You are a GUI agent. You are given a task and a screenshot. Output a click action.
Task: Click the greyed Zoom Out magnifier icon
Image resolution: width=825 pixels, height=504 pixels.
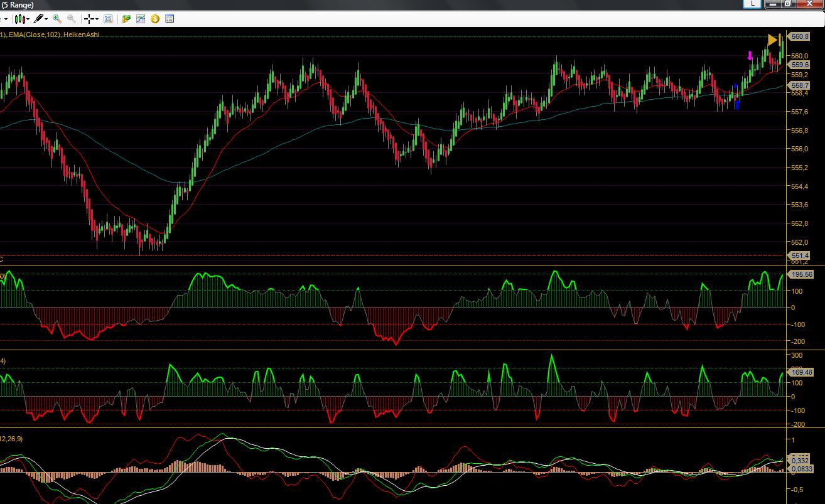click(x=72, y=19)
